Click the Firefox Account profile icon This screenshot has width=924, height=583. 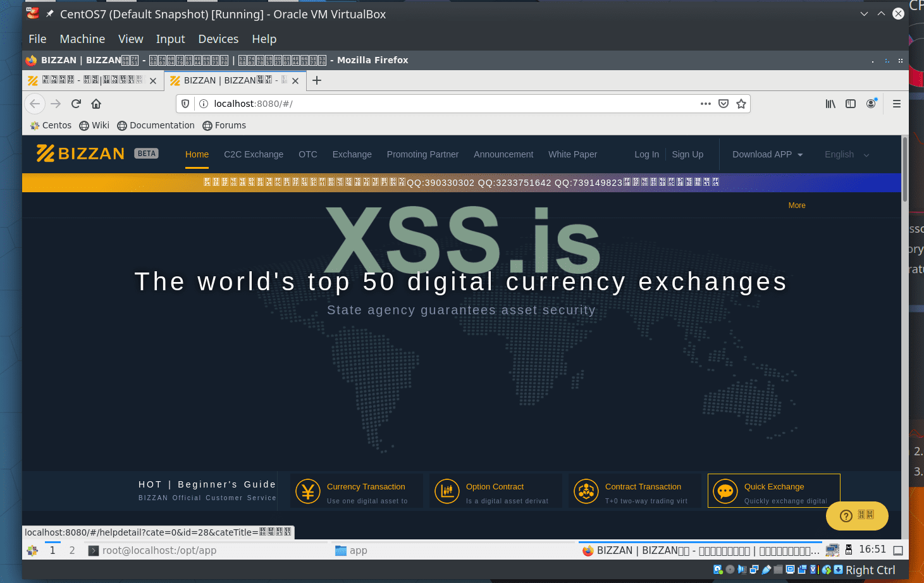click(871, 103)
